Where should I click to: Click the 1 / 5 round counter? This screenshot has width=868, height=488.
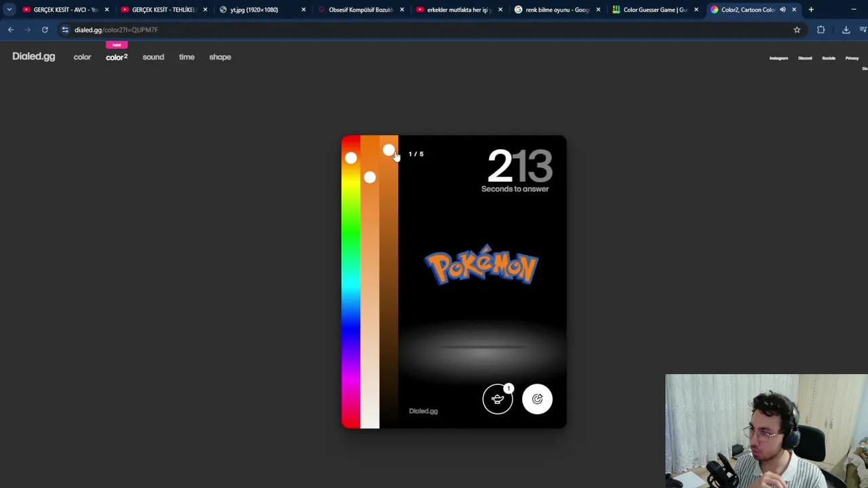click(x=416, y=154)
